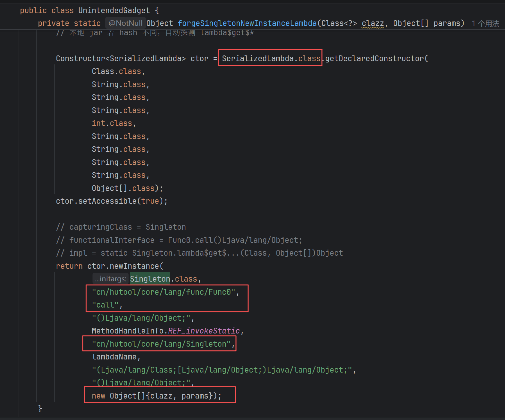This screenshot has height=420, width=505.
Task: Click the @NotNull inlay annotation hint
Action: point(125,23)
